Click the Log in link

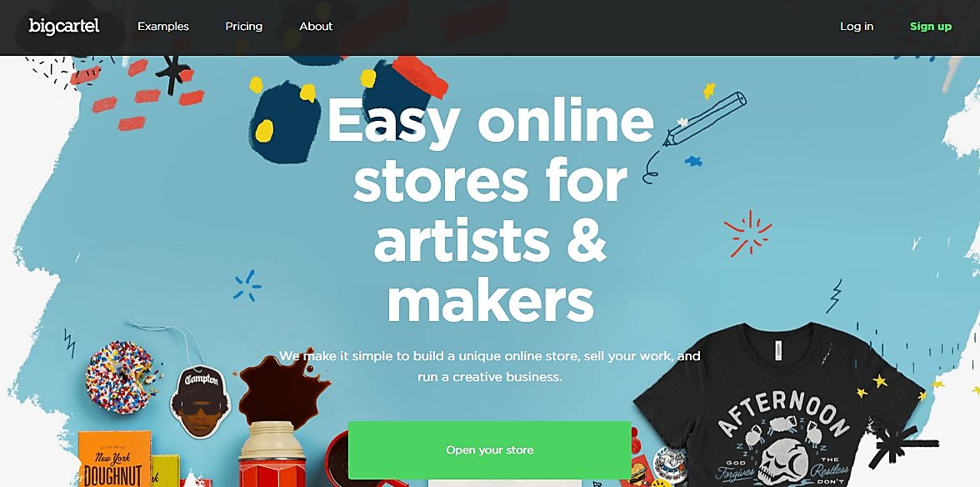pos(857,26)
